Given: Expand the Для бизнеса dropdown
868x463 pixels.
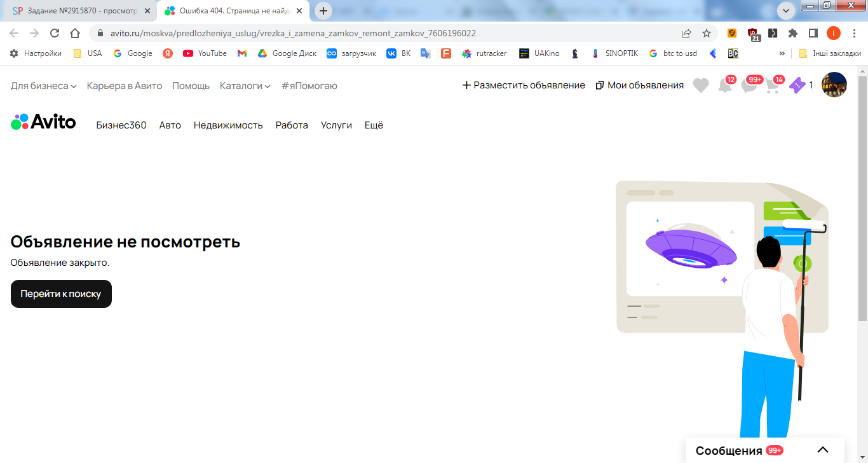Looking at the screenshot, I should [x=43, y=85].
